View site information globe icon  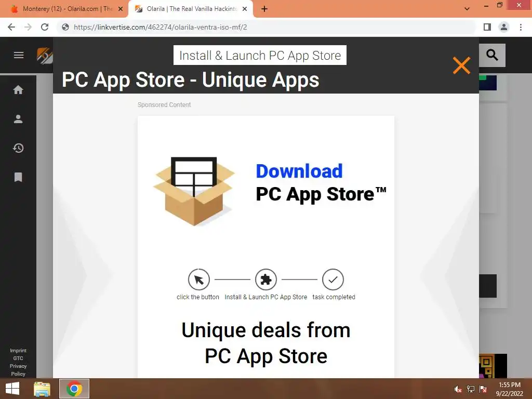coord(65,27)
